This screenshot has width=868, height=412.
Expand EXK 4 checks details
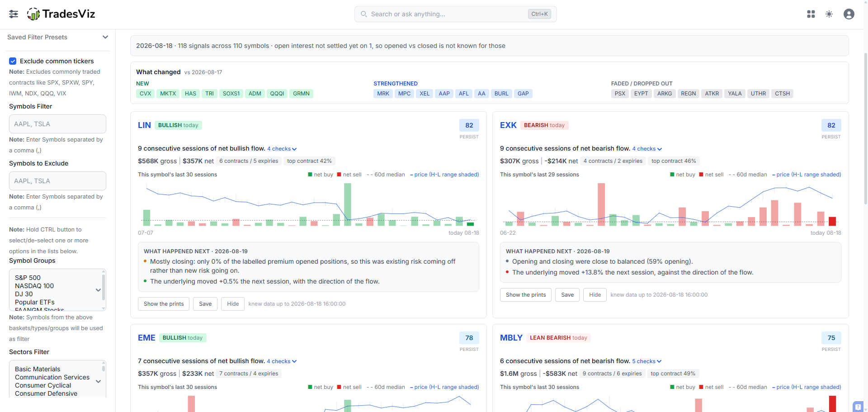tap(647, 149)
